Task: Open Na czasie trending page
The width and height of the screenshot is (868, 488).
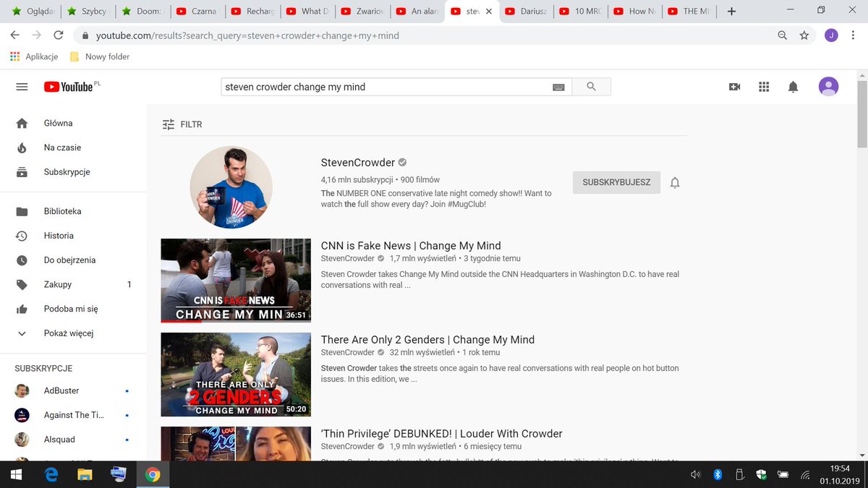Action: coord(73,147)
